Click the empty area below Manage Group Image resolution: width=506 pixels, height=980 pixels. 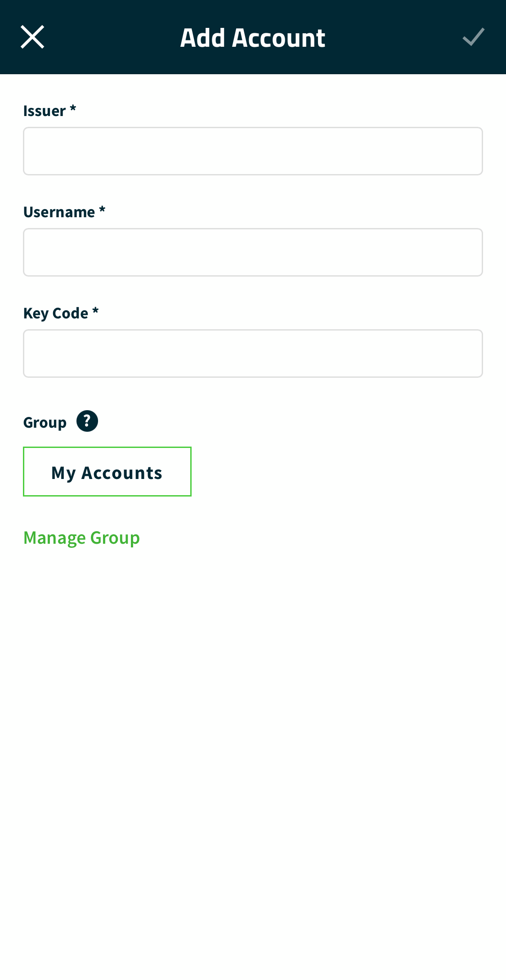(253, 765)
